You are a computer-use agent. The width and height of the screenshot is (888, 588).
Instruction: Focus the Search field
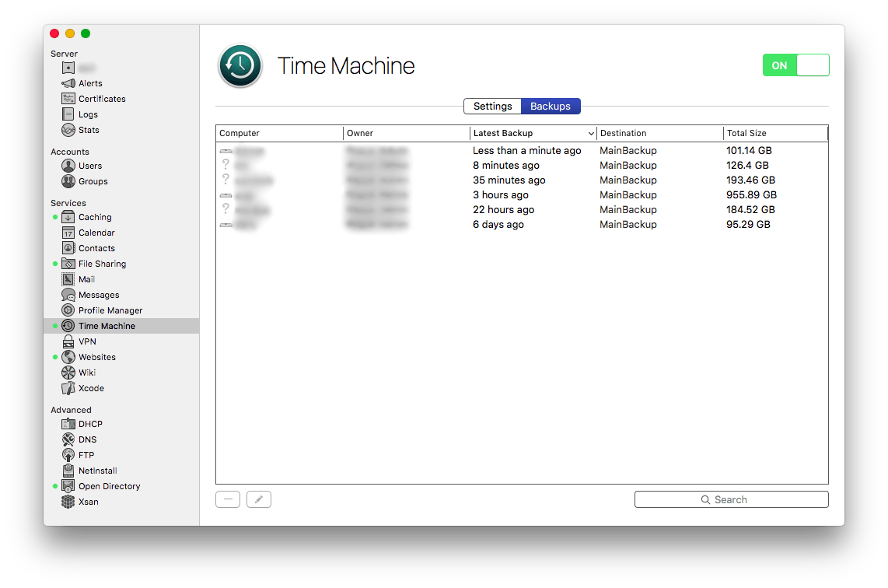(731, 499)
